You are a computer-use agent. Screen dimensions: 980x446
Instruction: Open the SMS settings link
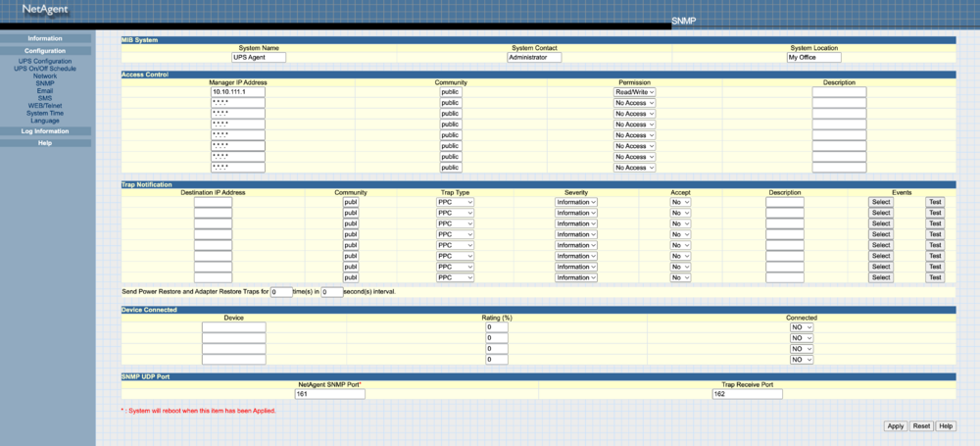[45, 98]
